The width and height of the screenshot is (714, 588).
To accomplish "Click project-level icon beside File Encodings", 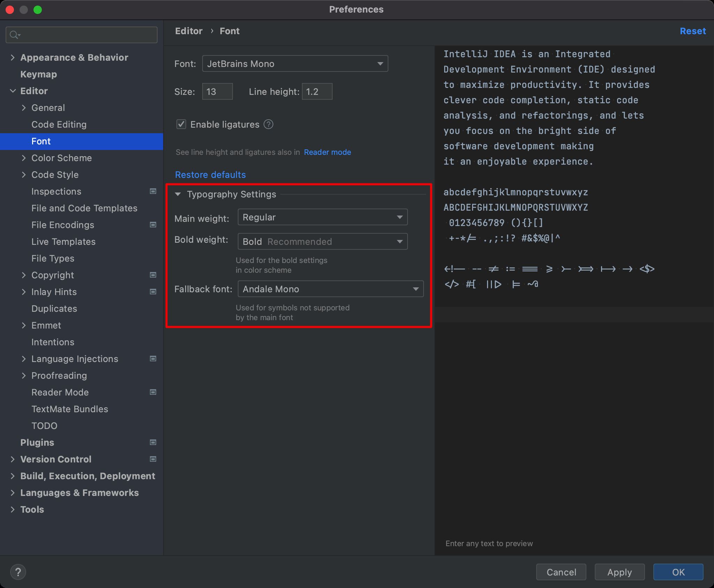I will tap(153, 225).
